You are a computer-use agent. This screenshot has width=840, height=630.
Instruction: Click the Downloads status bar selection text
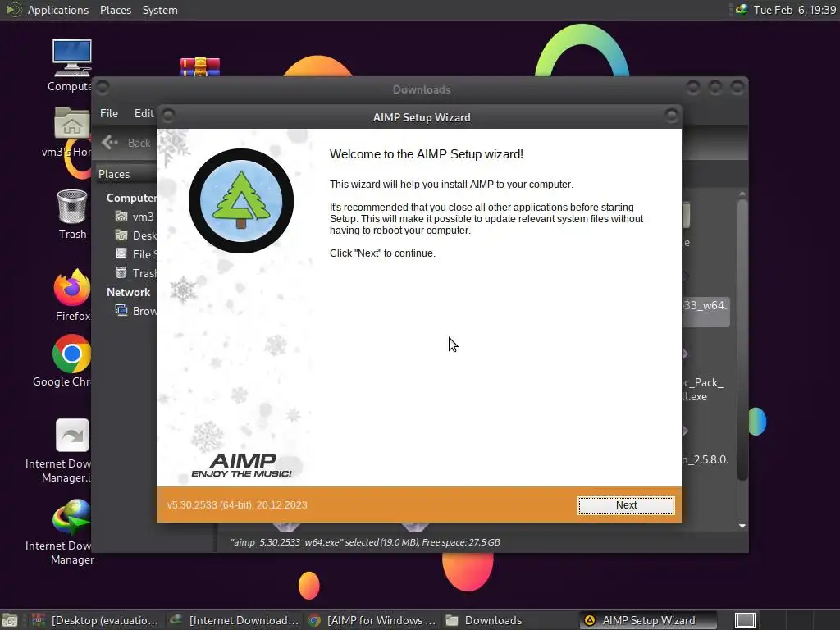[x=365, y=542]
